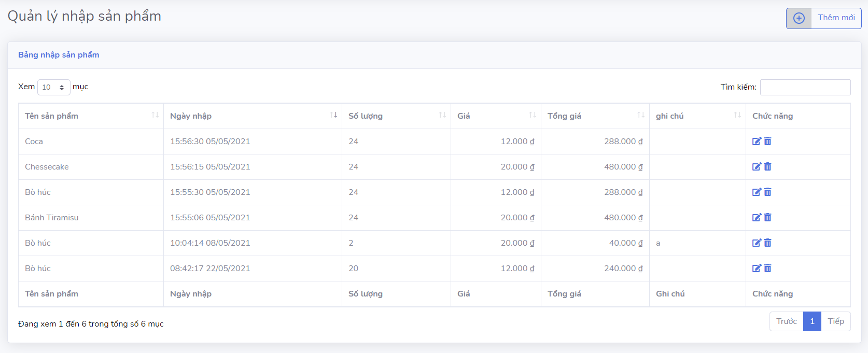The image size is (868, 353).
Task: Sort by ghi chú column header
Action: (697, 116)
